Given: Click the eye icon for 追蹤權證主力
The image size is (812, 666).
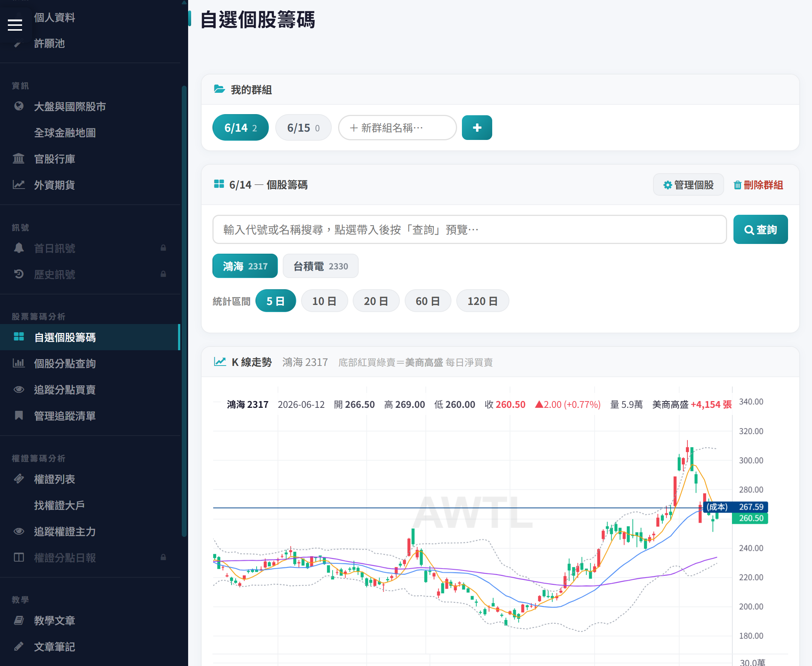Looking at the screenshot, I should (x=18, y=531).
